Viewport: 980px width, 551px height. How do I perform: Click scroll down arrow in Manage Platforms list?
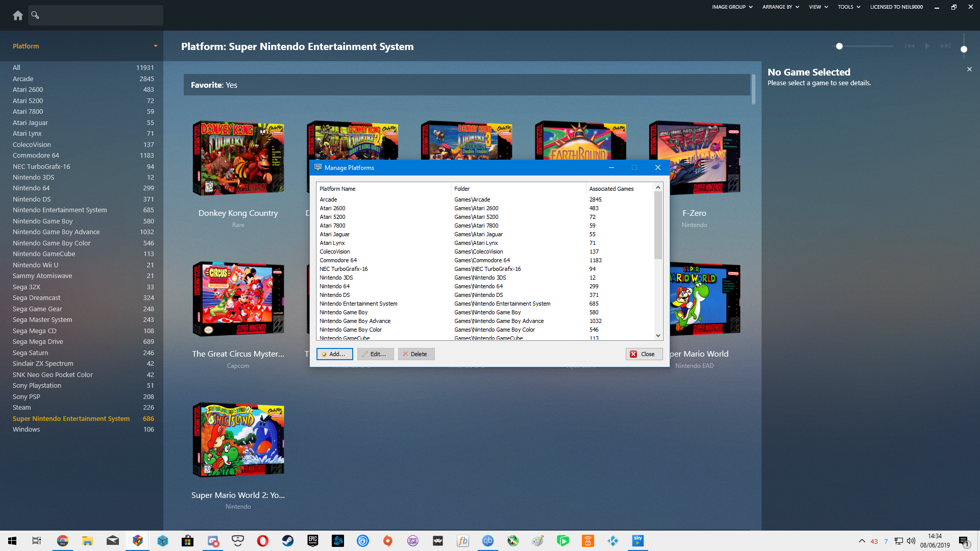(x=658, y=335)
